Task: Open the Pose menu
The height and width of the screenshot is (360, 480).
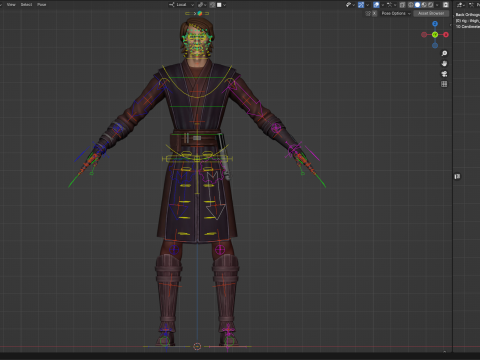Action: point(42,5)
